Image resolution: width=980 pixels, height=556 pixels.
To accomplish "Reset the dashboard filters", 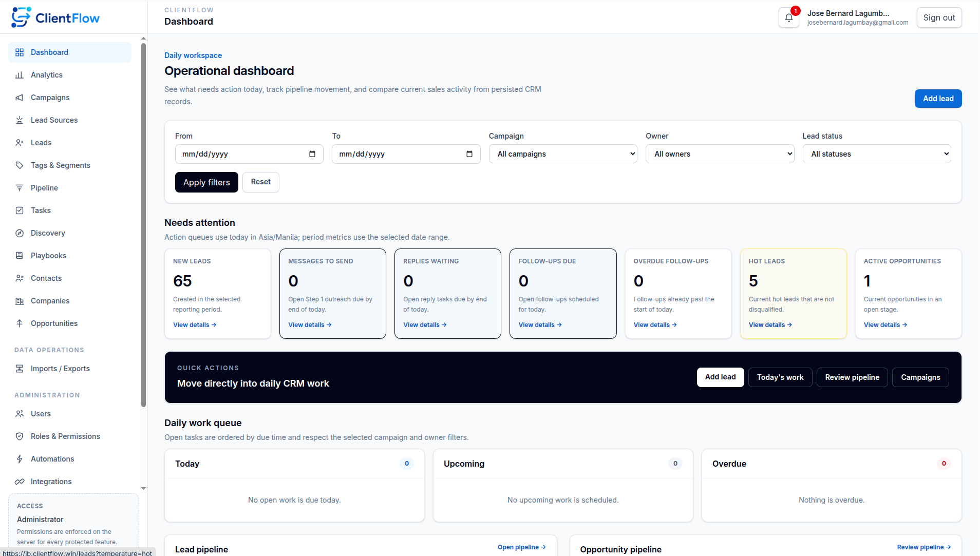I will [261, 182].
